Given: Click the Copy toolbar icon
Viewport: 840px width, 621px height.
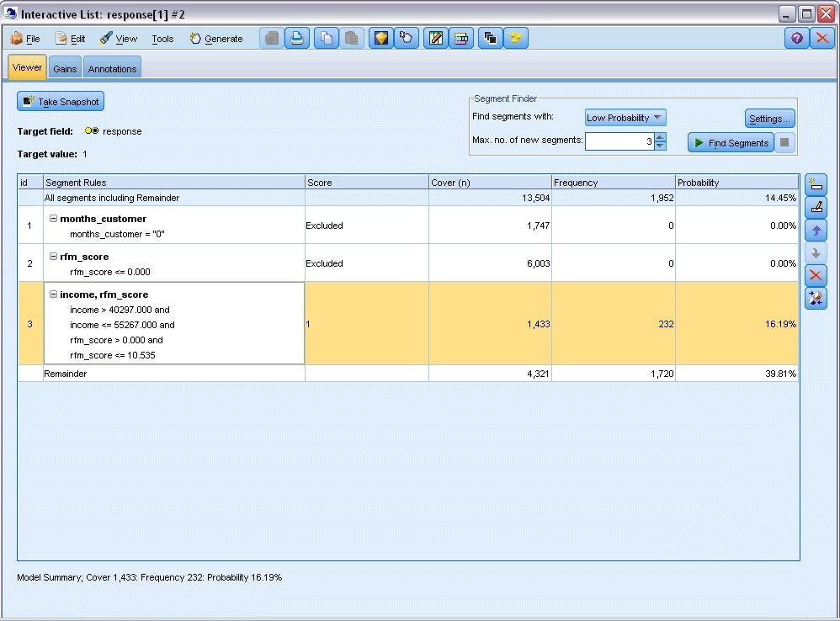Looking at the screenshot, I should coord(327,38).
